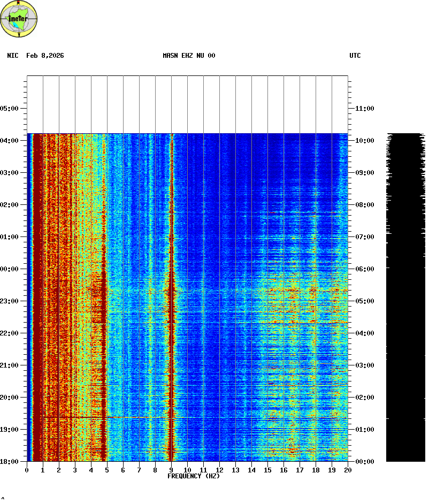Click the NIC label in the header

[x=12, y=56]
